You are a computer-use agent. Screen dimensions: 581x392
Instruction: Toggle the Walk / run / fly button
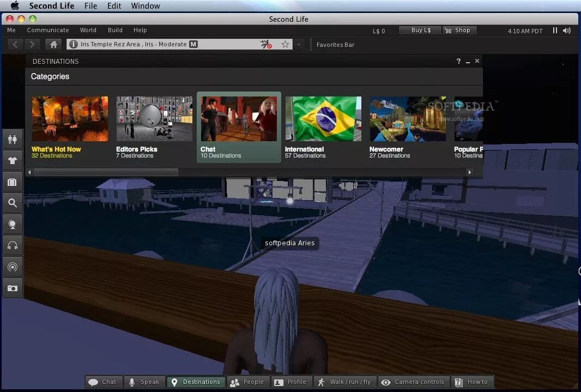(x=345, y=382)
